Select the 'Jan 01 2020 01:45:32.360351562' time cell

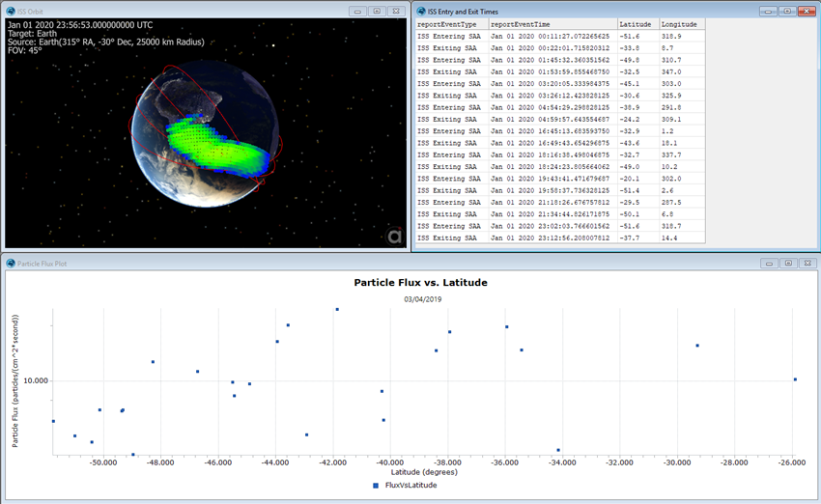[x=552, y=60]
